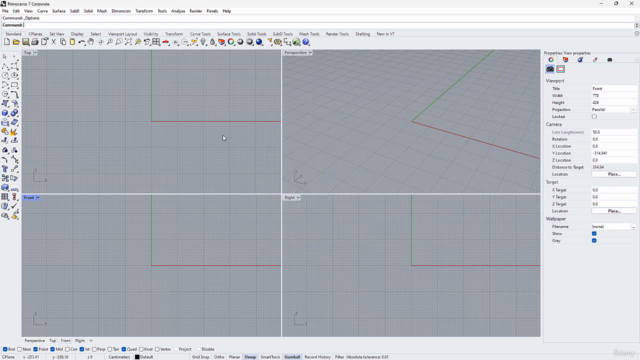
Task: Enable the Cen osnap checkbox
Action: 67,349
